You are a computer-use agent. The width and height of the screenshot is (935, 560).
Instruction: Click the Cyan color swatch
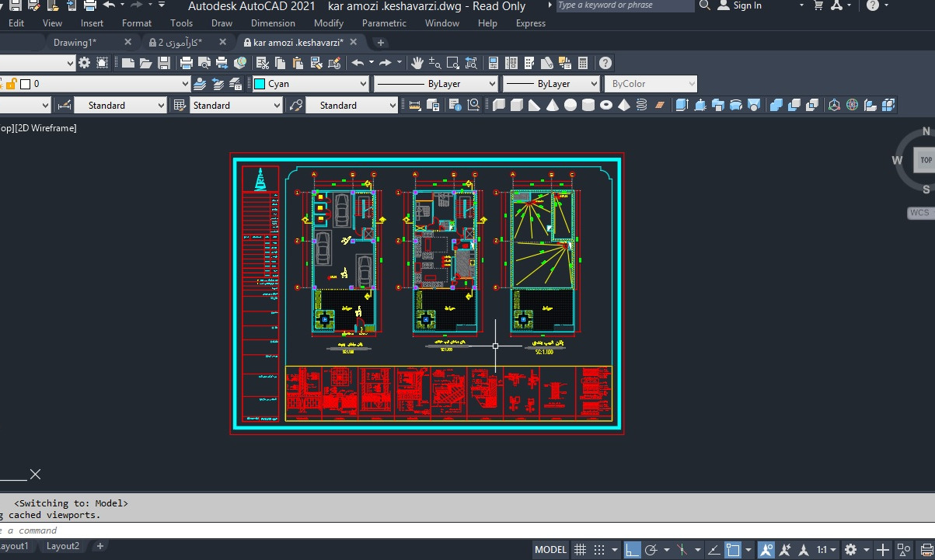[x=260, y=84]
